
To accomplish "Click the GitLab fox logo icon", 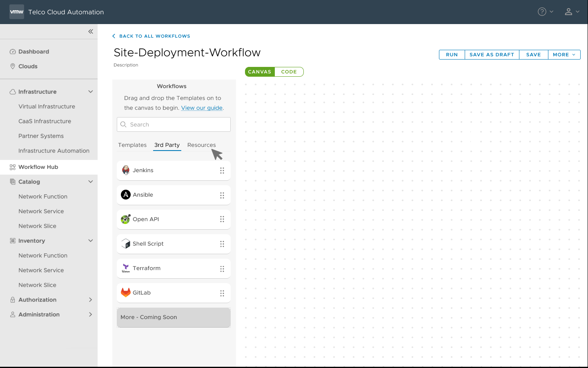I will click(x=126, y=293).
